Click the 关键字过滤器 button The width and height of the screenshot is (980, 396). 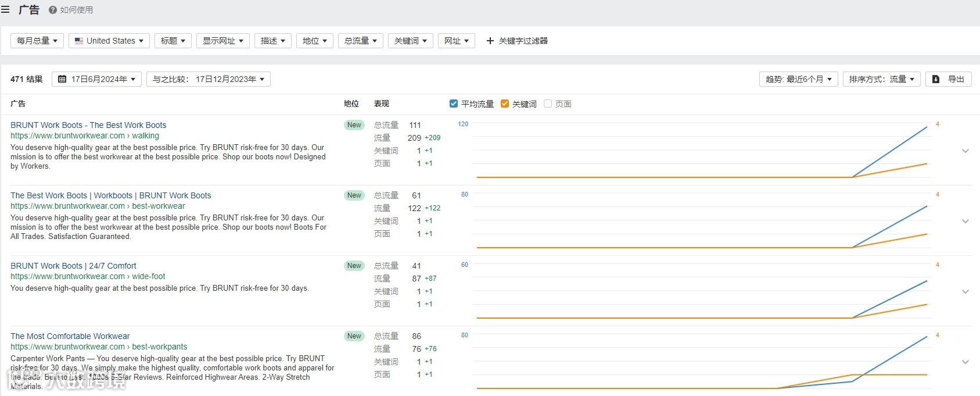coord(517,41)
